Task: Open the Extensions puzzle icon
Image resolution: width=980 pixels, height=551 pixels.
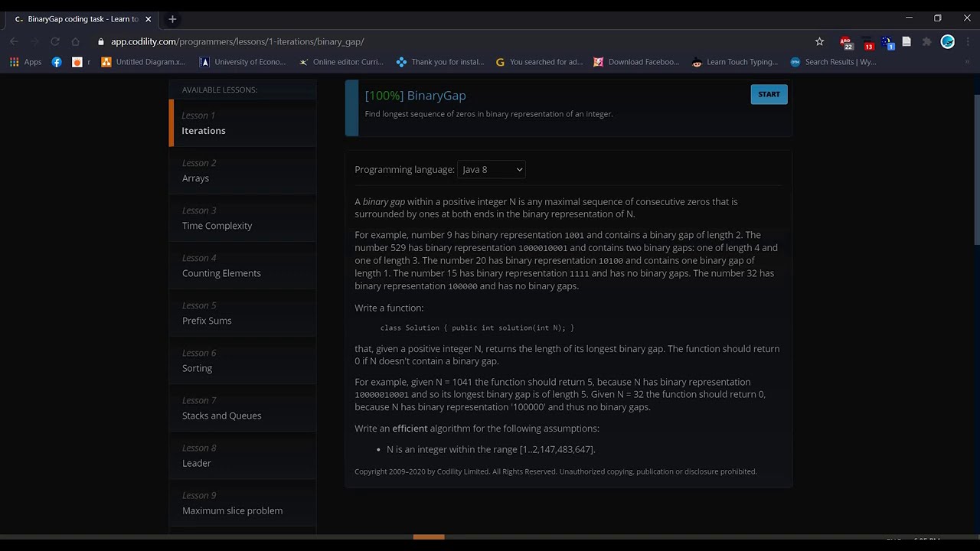Action: click(926, 41)
